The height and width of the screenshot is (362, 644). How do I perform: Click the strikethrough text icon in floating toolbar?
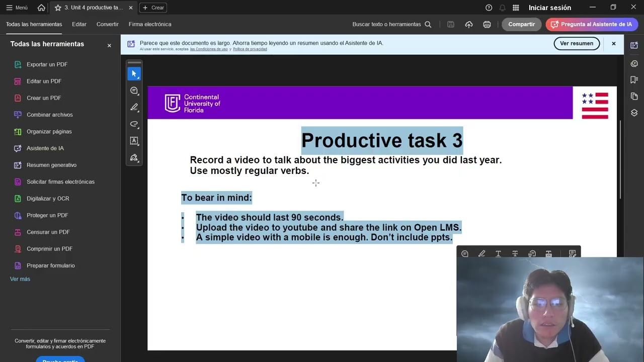[x=515, y=254]
